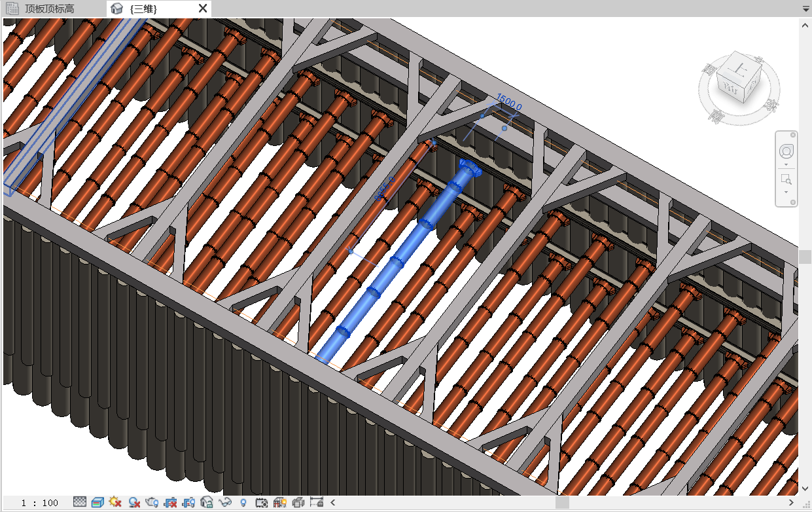Open Temporary View Properties icon
The width and height of the screenshot is (812, 512).
[x=262, y=502]
